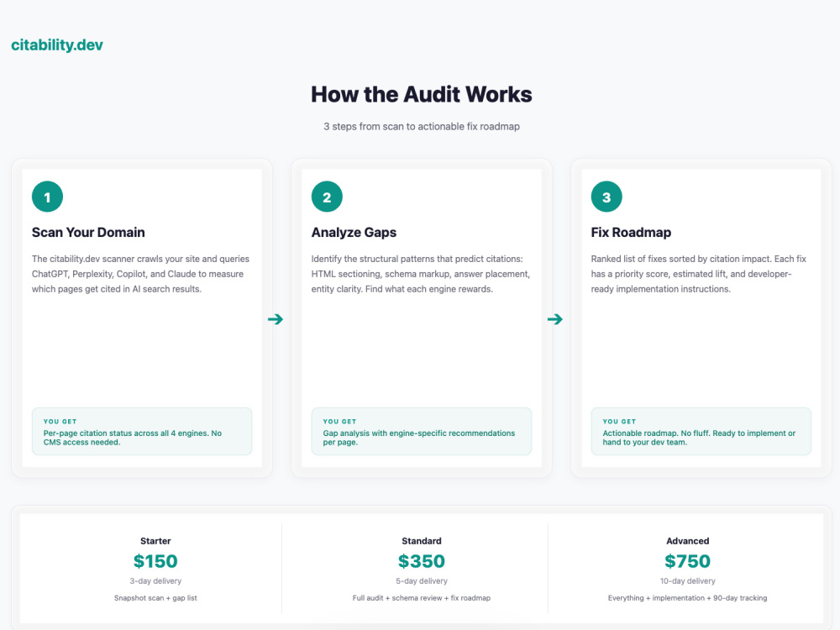Click '3 steps from scan to actionable fix roadmap'
Viewport: 840px width, 630px height.
422,127
